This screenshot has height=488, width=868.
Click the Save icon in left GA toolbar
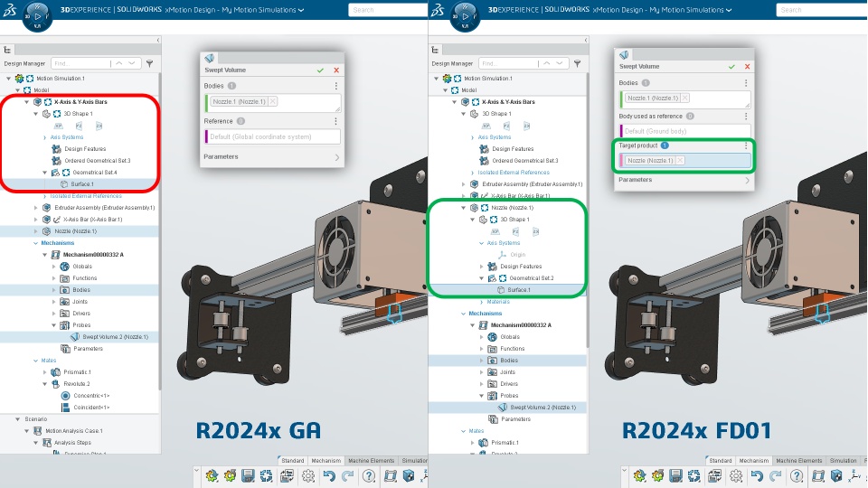248,476
